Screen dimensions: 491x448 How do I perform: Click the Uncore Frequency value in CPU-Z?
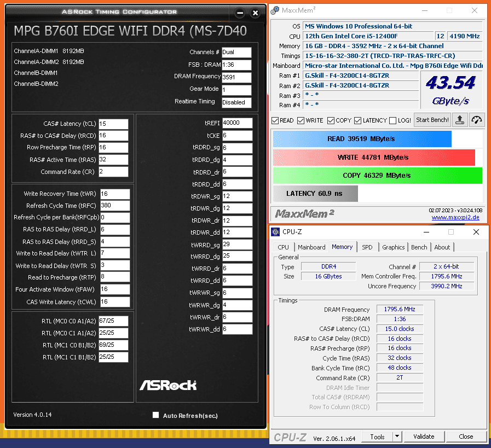tap(447, 286)
